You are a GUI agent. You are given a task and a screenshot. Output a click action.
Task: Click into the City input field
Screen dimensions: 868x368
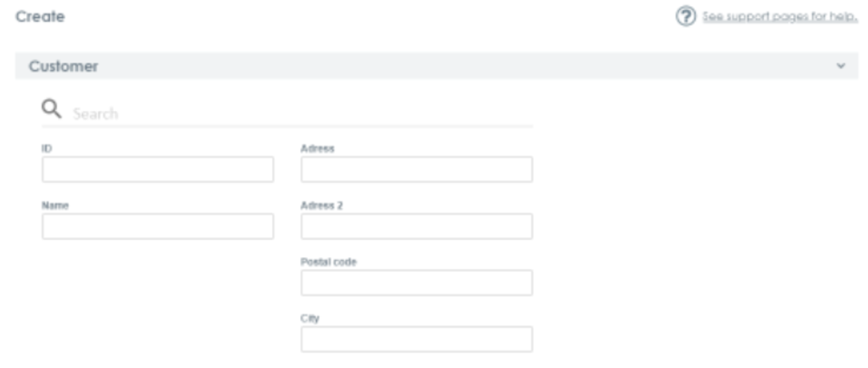click(417, 339)
